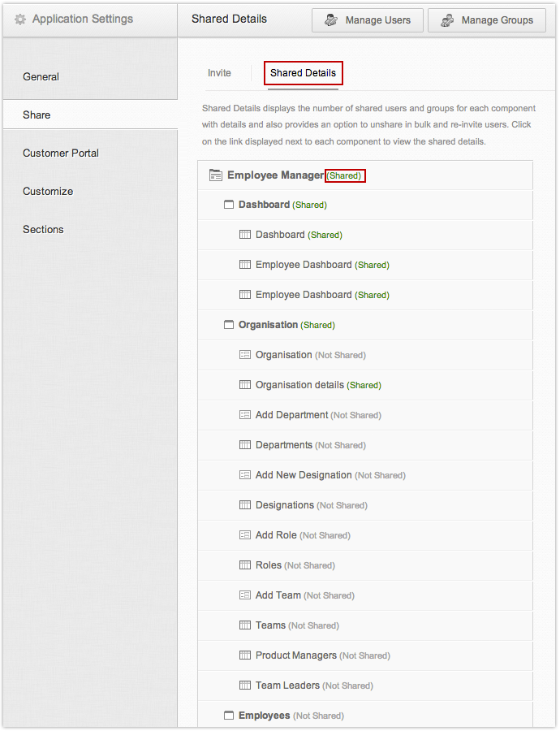Go to the Customize settings page
The image size is (560, 731).
(x=48, y=192)
